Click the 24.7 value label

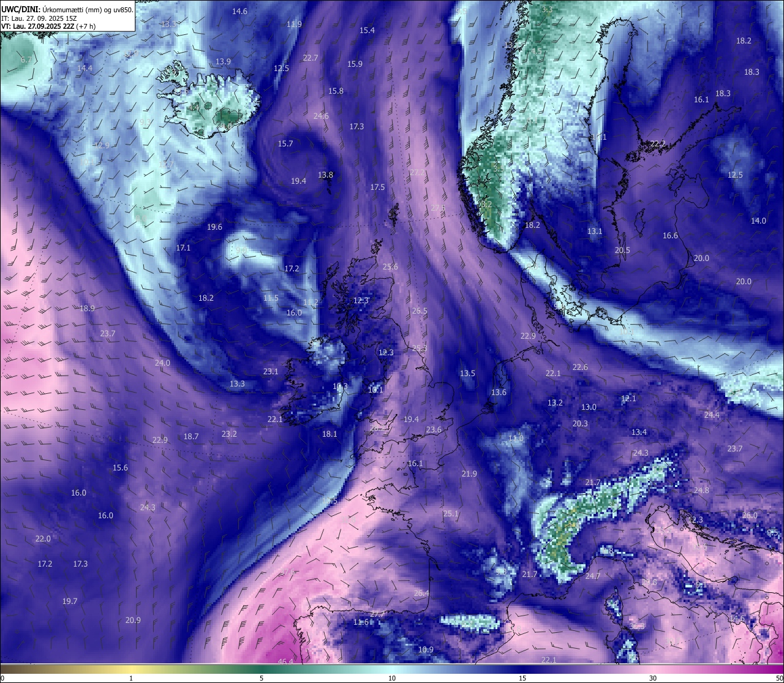point(593,576)
